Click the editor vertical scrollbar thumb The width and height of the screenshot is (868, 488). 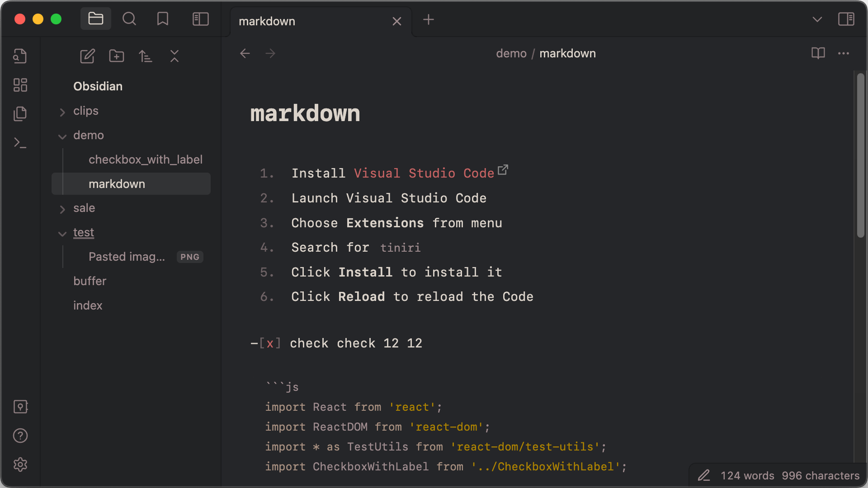pos(860,155)
